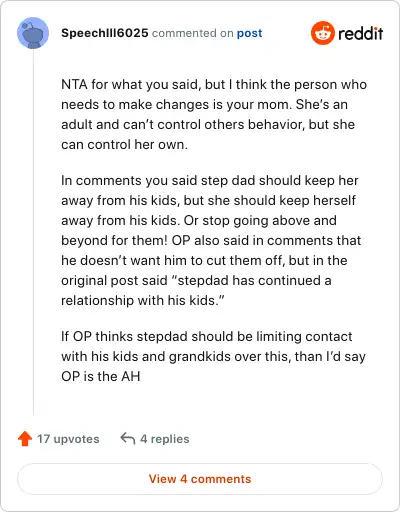Click the curved reply arrow icon
The image size is (400, 512).
[128, 438]
